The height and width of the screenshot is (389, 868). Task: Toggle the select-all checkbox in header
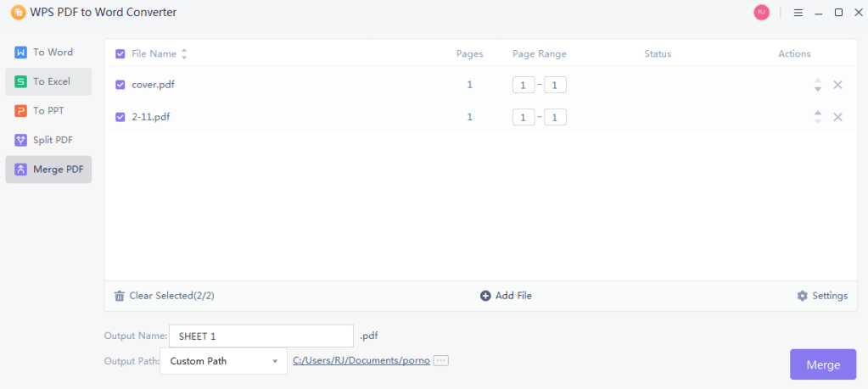pyautogui.click(x=120, y=54)
